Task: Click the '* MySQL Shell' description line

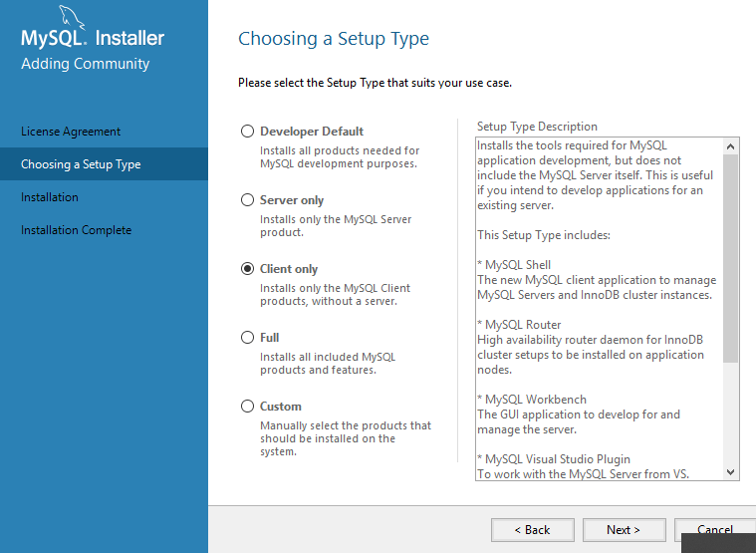Action: click(514, 265)
